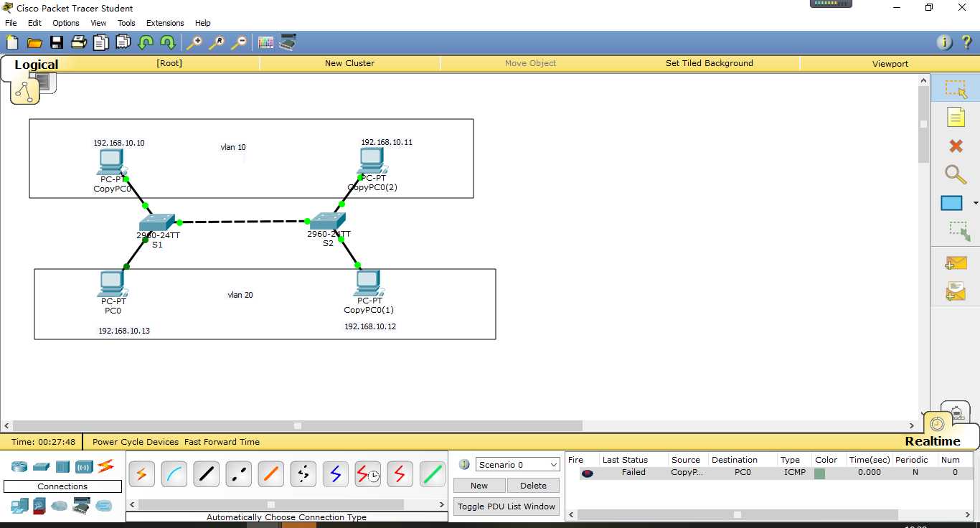980x528 pixels.
Task: Click Toggle PDU List Window
Action: pyautogui.click(x=507, y=506)
